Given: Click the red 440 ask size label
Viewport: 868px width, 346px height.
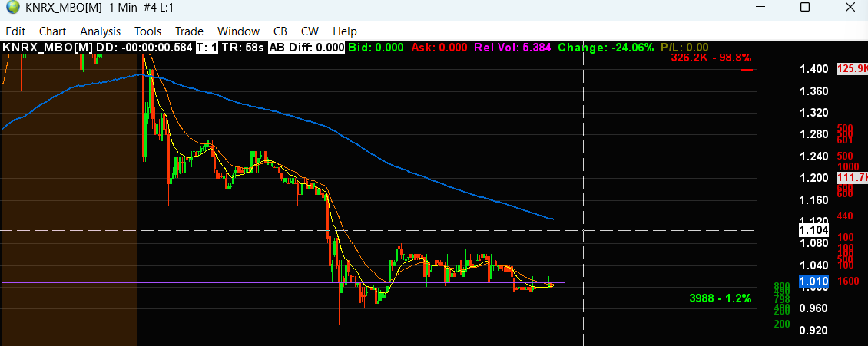Looking at the screenshot, I should coord(845,216).
